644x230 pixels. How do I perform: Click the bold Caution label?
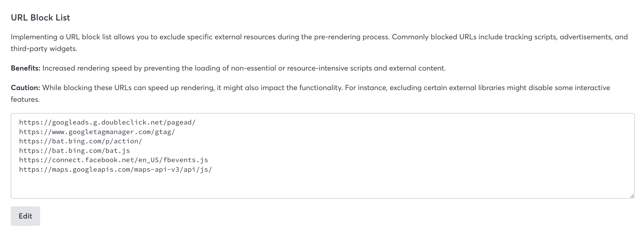tap(25, 88)
